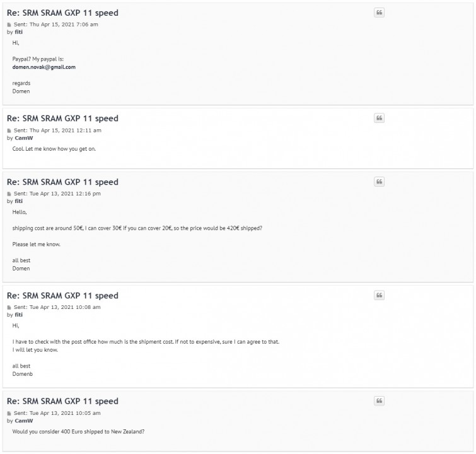This screenshot has height=454, width=476.
Task: Open title of the shipping cost message
Action: [x=62, y=182]
